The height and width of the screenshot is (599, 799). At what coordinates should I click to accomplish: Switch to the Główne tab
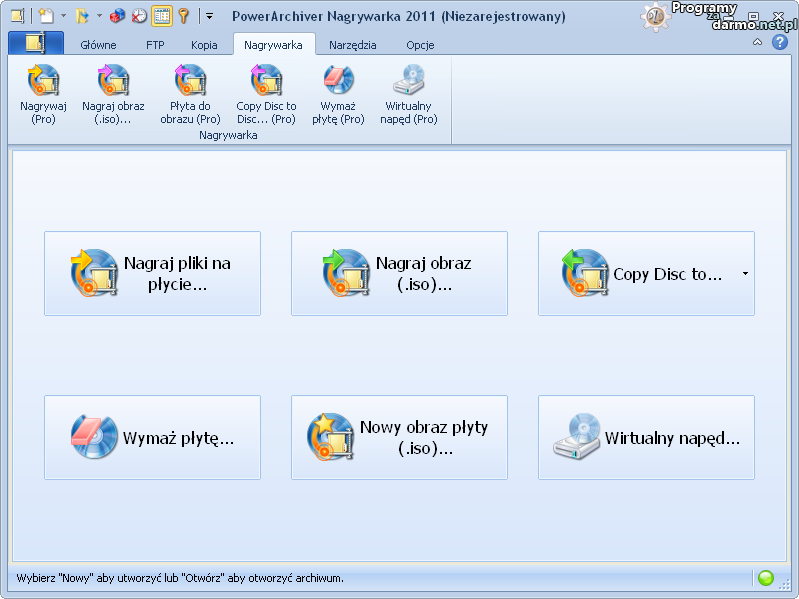[98, 45]
